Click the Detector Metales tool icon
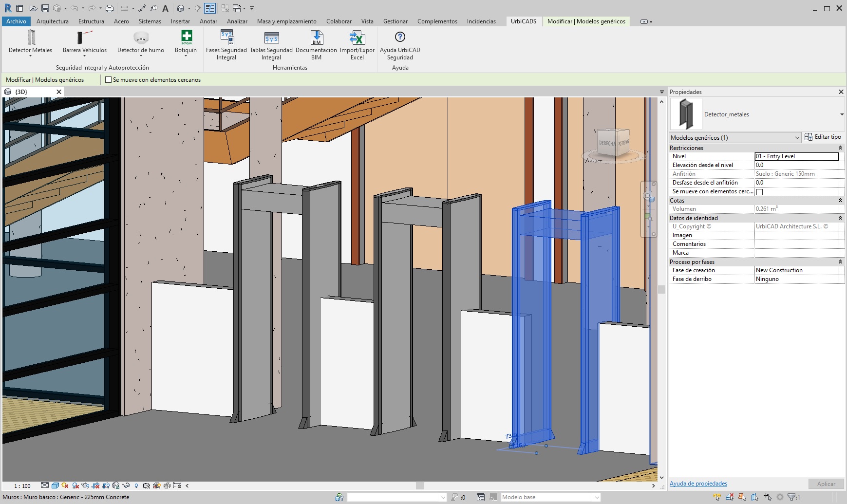 coord(31,38)
